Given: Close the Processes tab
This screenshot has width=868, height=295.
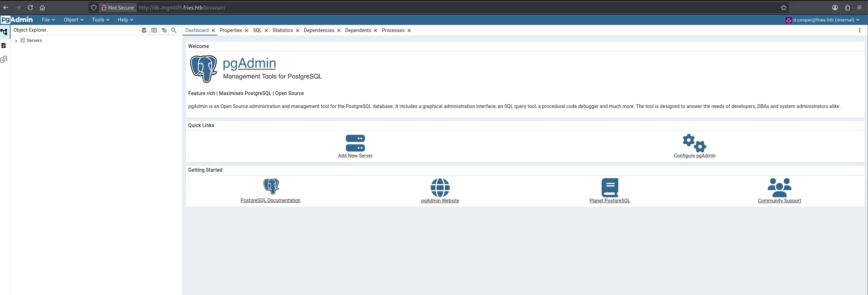Looking at the screenshot, I should tap(409, 30).
